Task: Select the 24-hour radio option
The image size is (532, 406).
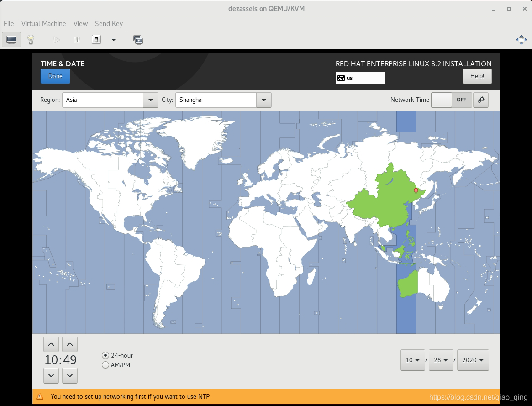Action: point(117,355)
